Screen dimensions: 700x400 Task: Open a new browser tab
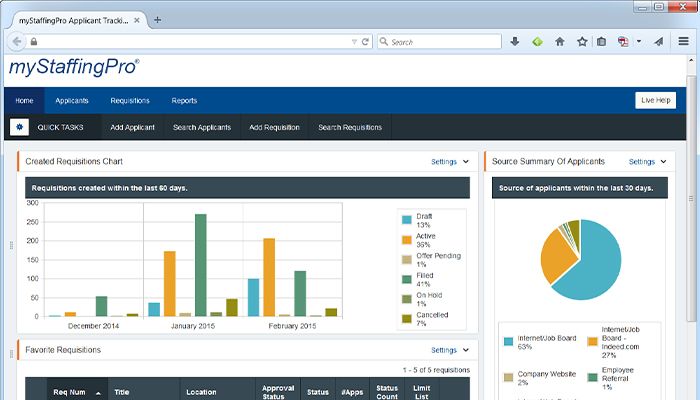(x=157, y=19)
